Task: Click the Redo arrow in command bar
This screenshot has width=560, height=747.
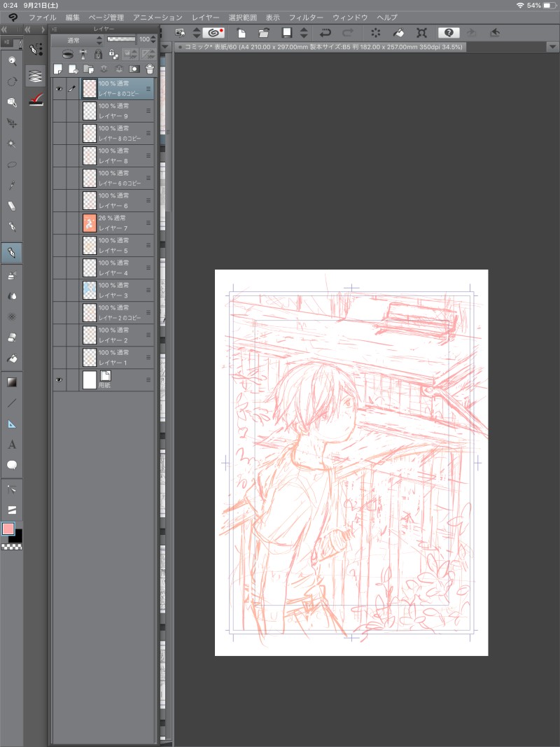Action: 348,33
